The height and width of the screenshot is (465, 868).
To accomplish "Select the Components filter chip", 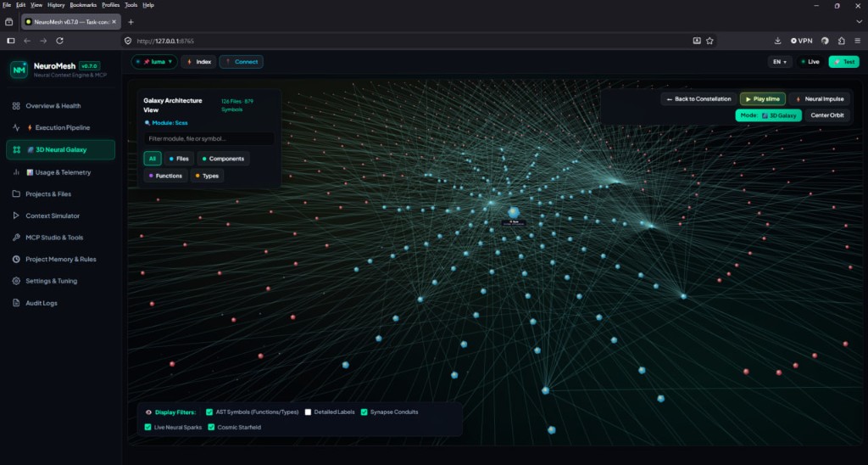I will click(x=223, y=159).
